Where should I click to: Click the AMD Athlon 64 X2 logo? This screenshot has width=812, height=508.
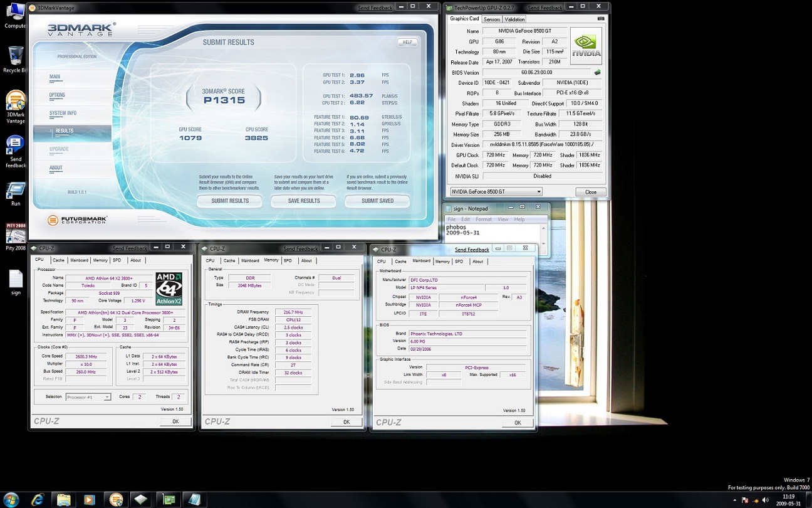[169, 288]
